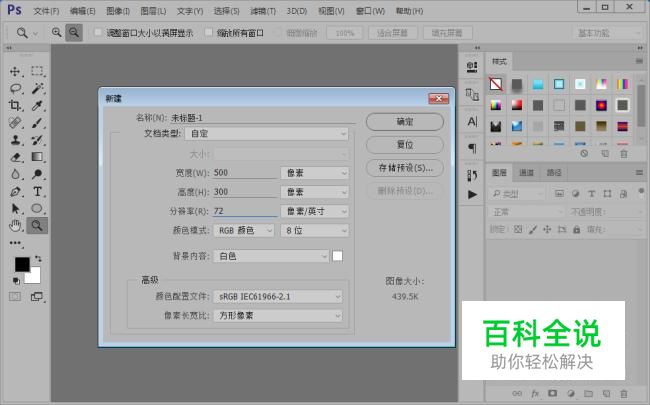Select the Rectangular Marquee tool
Image resolution: width=650 pixels, height=405 pixels.
pos(37,71)
